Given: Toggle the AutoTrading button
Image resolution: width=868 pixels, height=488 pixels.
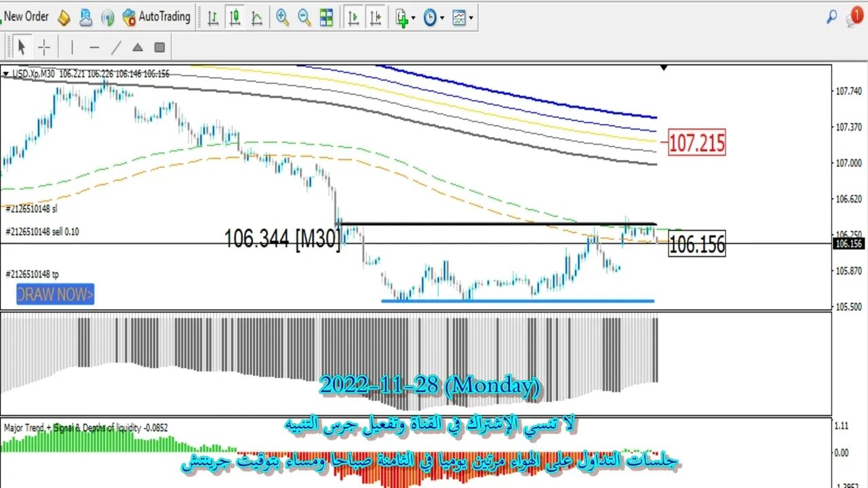Looking at the screenshot, I should [157, 17].
